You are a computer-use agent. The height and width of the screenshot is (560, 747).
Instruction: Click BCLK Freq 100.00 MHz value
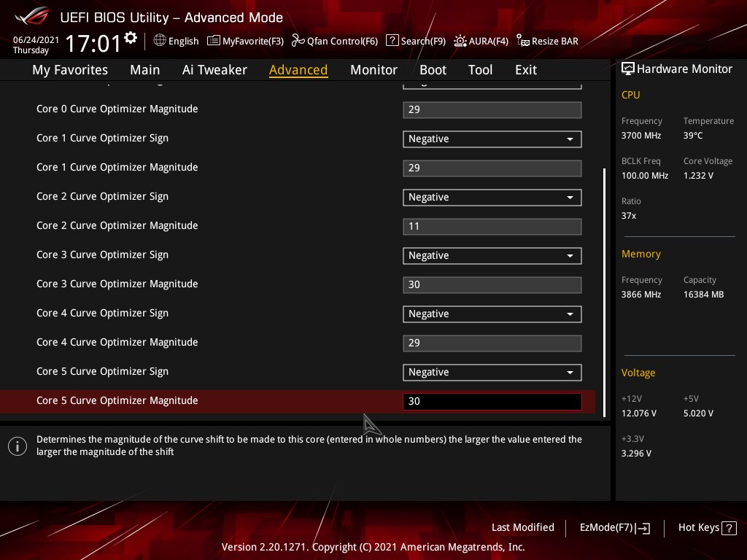[645, 176]
